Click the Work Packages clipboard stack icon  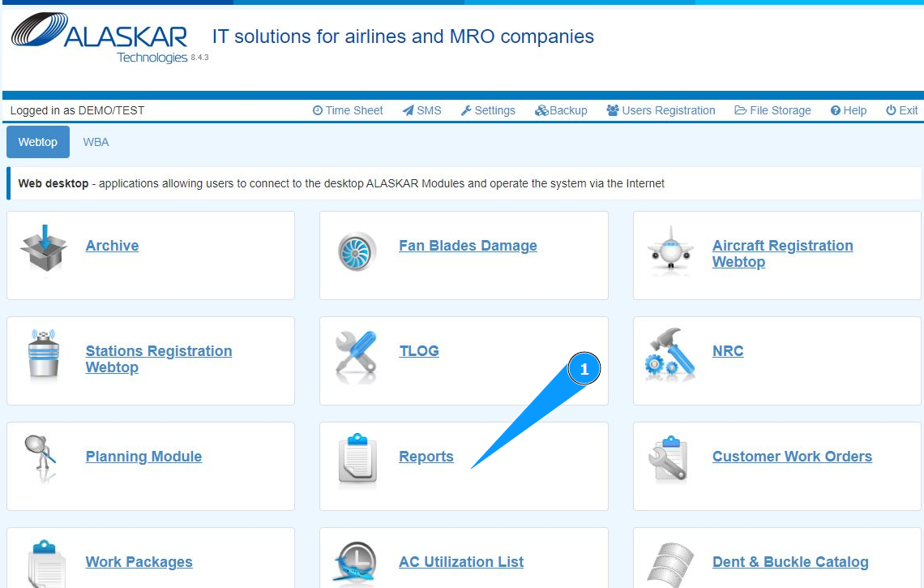point(46,563)
